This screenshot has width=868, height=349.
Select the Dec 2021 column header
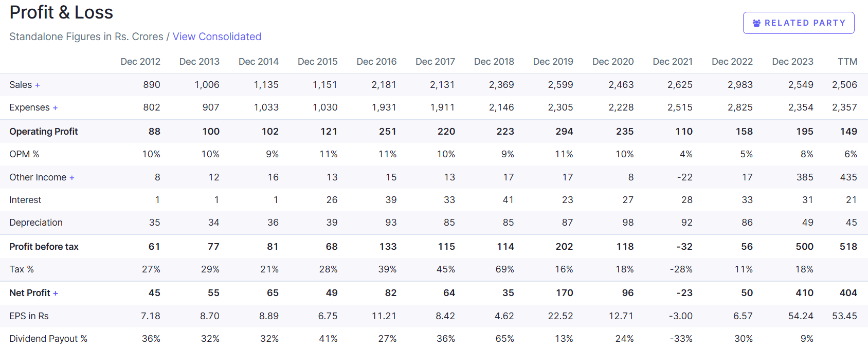click(673, 62)
